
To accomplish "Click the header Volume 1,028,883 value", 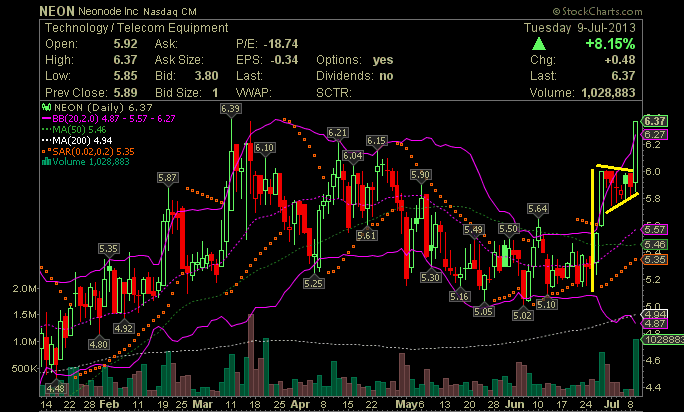I will pyautogui.click(x=608, y=93).
